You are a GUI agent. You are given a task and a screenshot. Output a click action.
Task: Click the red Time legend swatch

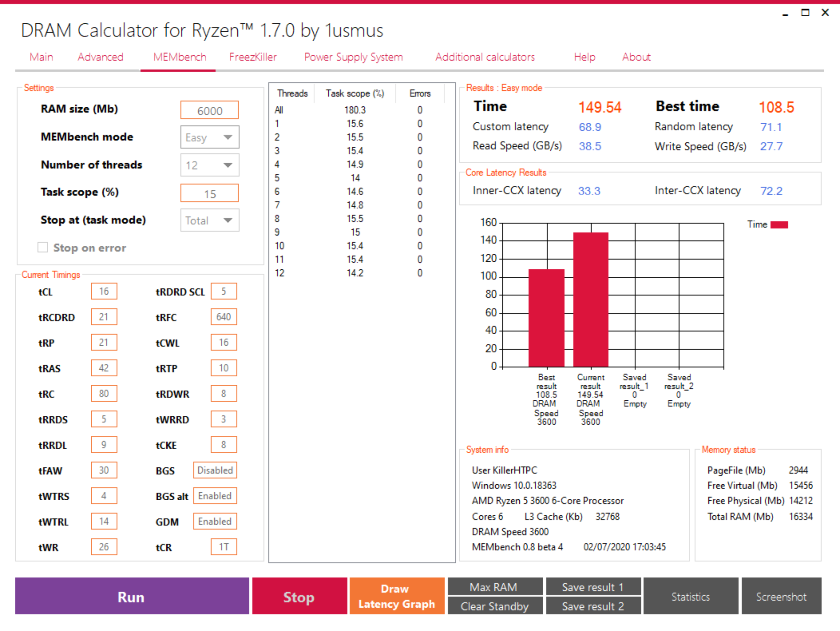point(779,225)
